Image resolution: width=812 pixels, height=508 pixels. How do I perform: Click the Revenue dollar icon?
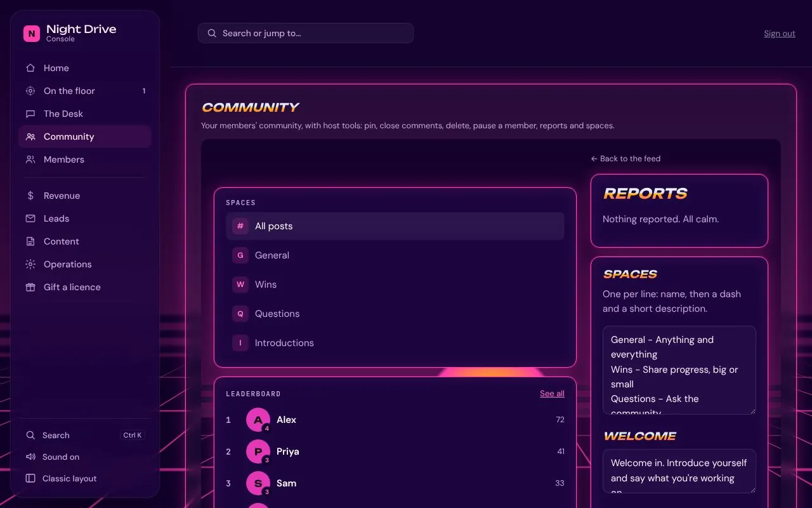point(30,196)
